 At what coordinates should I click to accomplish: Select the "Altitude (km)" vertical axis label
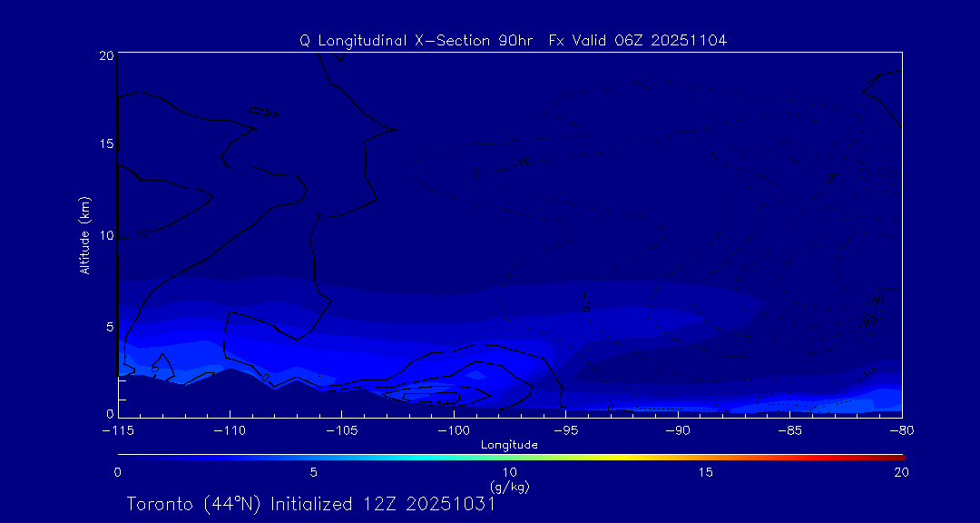click(x=85, y=236)
